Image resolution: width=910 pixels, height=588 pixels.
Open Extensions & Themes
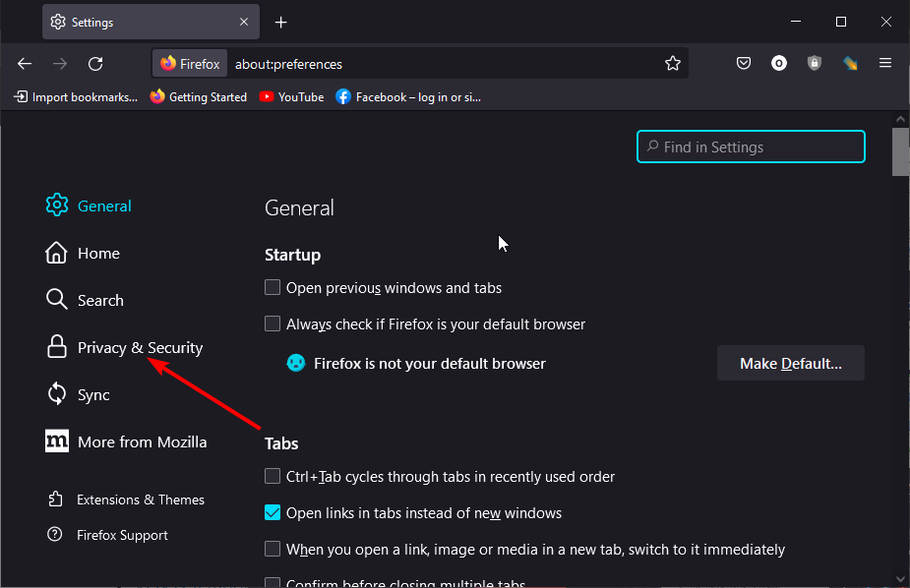click(141, 500)
